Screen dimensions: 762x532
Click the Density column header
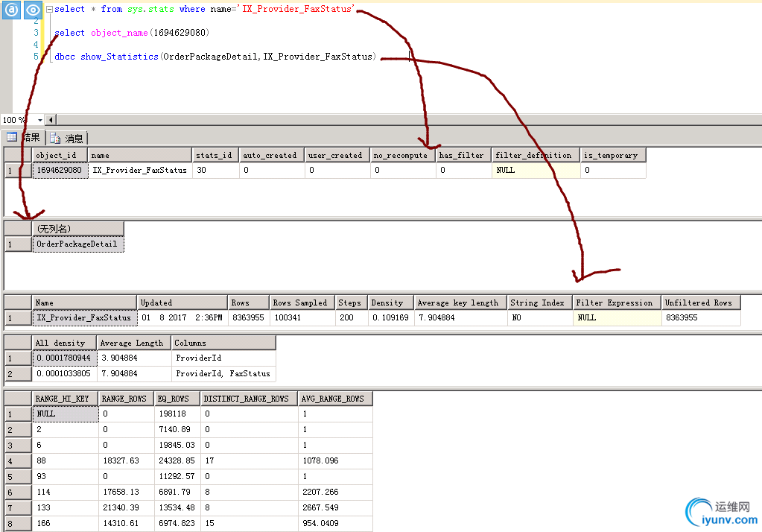[390, 303]
